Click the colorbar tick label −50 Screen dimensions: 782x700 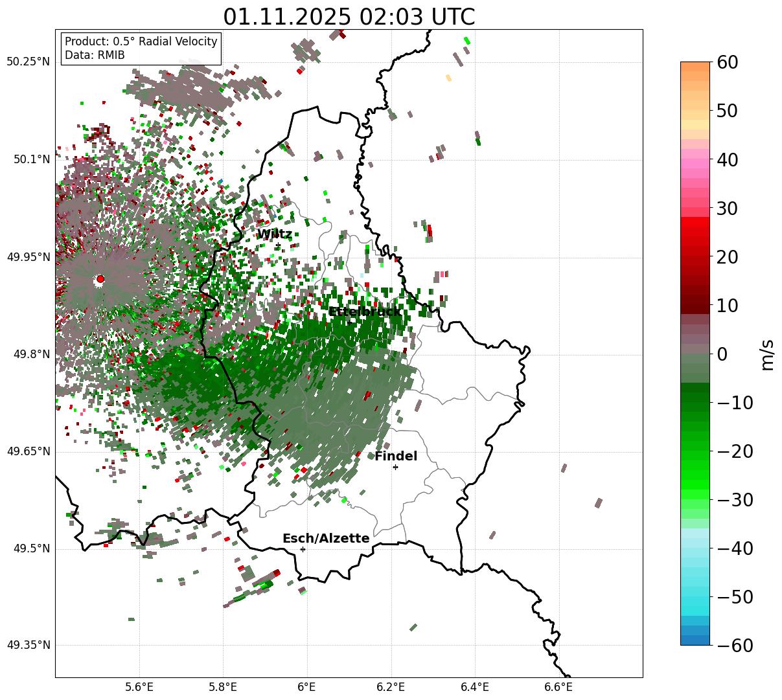point(734,597)
